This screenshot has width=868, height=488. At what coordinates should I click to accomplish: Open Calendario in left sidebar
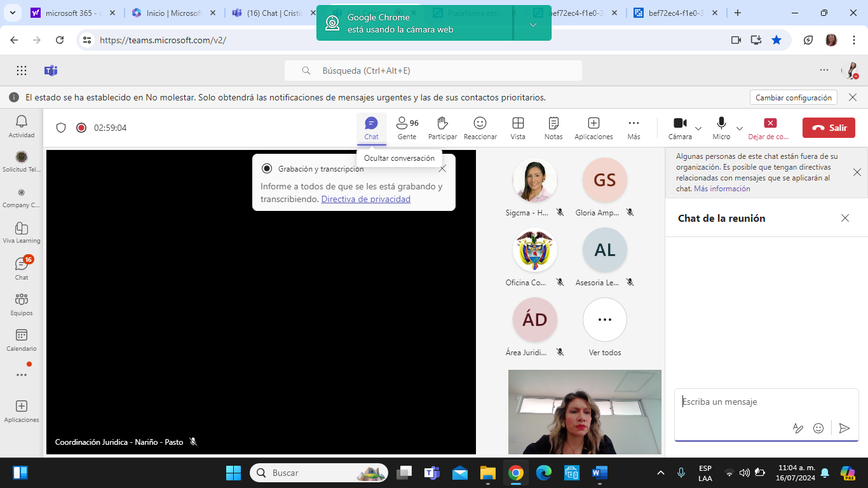pyautogui.click(x=22, y=340)
